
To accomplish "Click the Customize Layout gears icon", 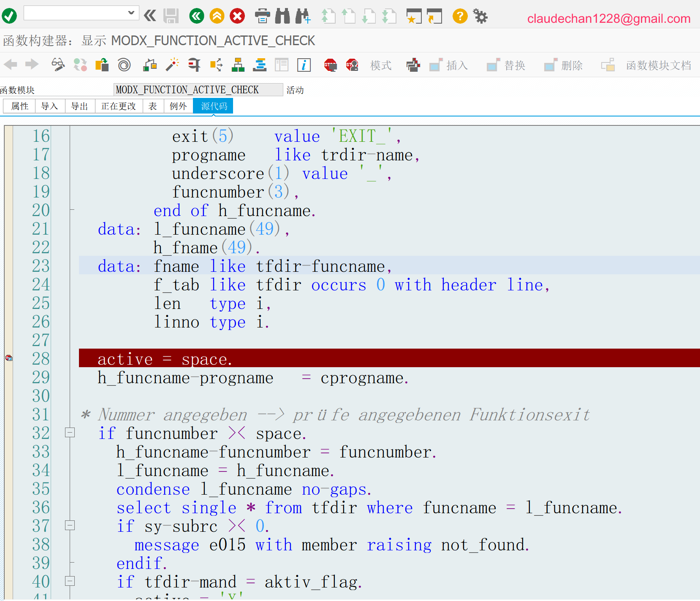I will point(480,16).
